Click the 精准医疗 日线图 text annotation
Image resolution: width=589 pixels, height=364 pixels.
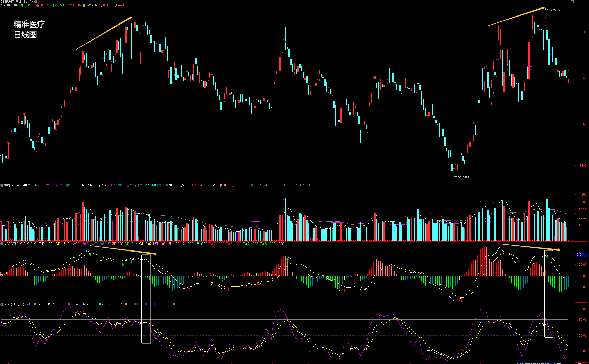(x=29, y=29)
